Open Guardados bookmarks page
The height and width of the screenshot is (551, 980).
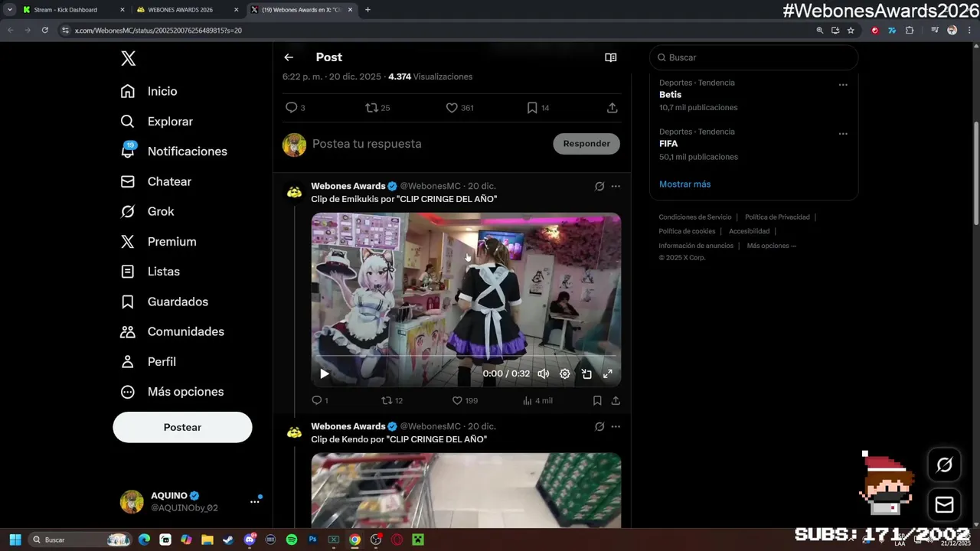[x=165, y=302]
